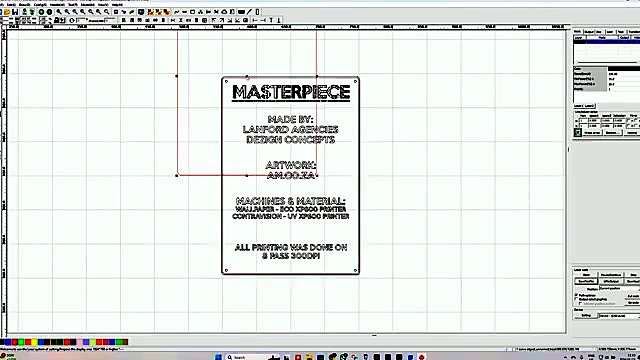Toggle the Output select graphics checkbox
This screenshot has width=640, height=360.
point(576,299)
